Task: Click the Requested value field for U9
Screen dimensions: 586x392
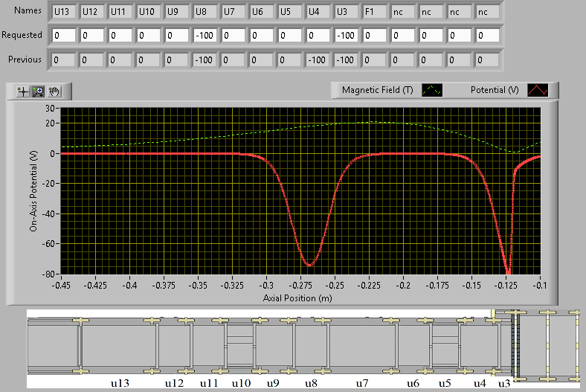Action: [x=177, y=36]
